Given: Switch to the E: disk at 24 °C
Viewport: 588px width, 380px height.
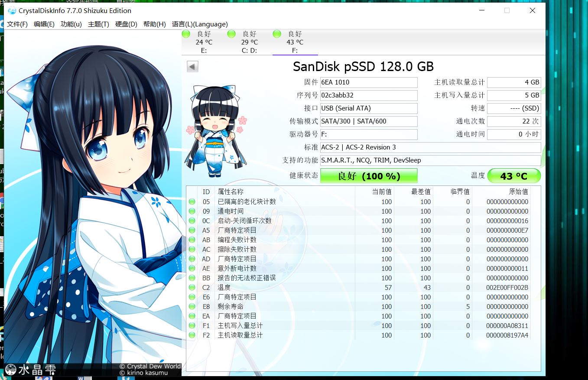Looking at the screenshot, I should click(204, 42).
